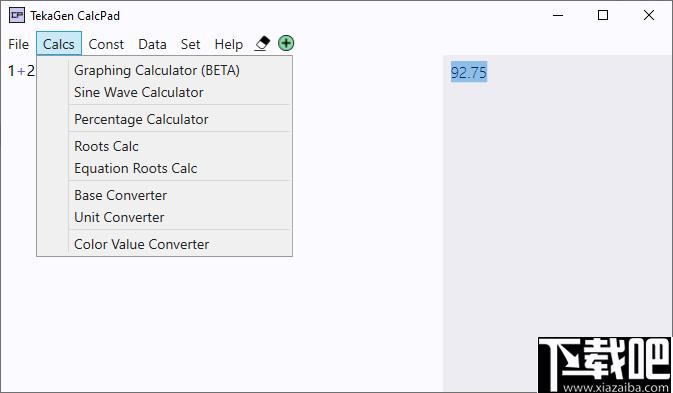This screenshot has height=393, width=673.
Task: Launch Equation Roots Calc
Action: [136, 168]
